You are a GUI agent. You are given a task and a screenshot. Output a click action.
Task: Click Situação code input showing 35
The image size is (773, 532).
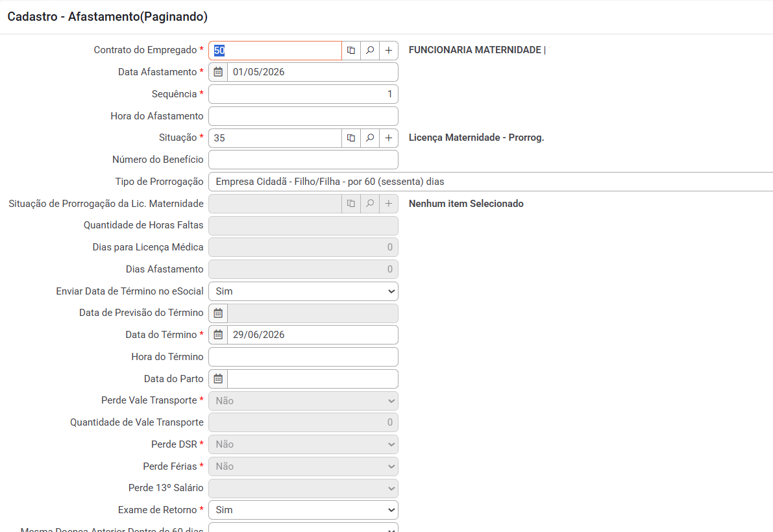click(275, 138)
